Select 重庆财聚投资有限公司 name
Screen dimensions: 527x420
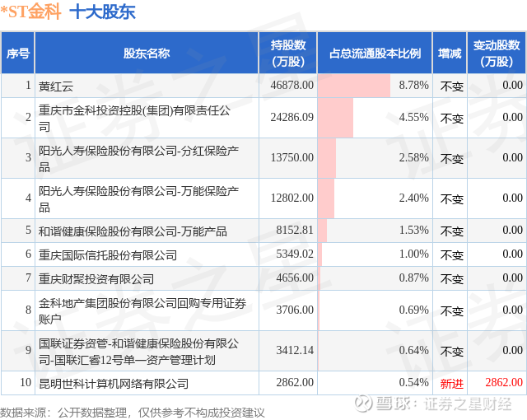click(x=96, y=279)
